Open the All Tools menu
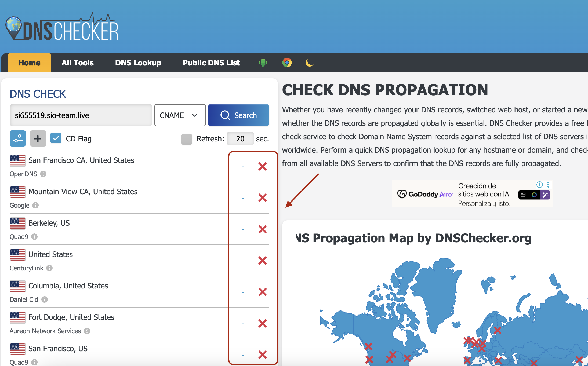Screen dimensions: 588x366 tap(78, 63)
